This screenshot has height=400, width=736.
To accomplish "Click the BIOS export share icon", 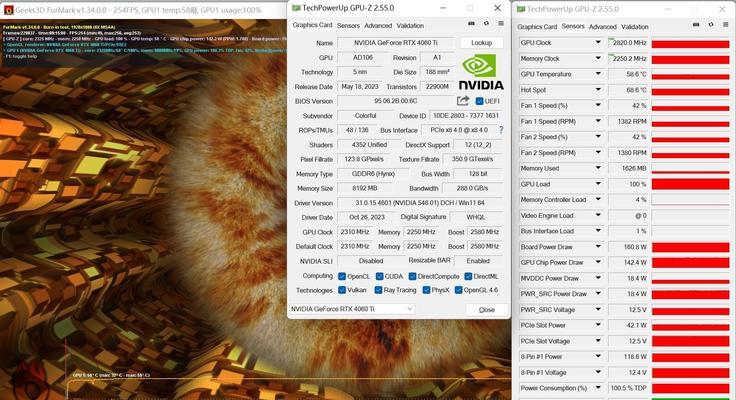I will point(463,100).
